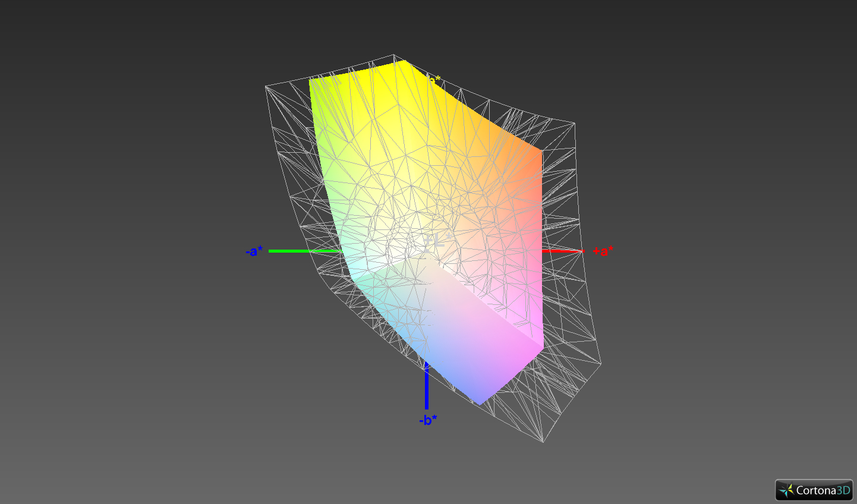The width and height of the screenshot is (857, 504).
Task: Click the wireframe's upper-right corner vertex
Action: click(575, 123)
